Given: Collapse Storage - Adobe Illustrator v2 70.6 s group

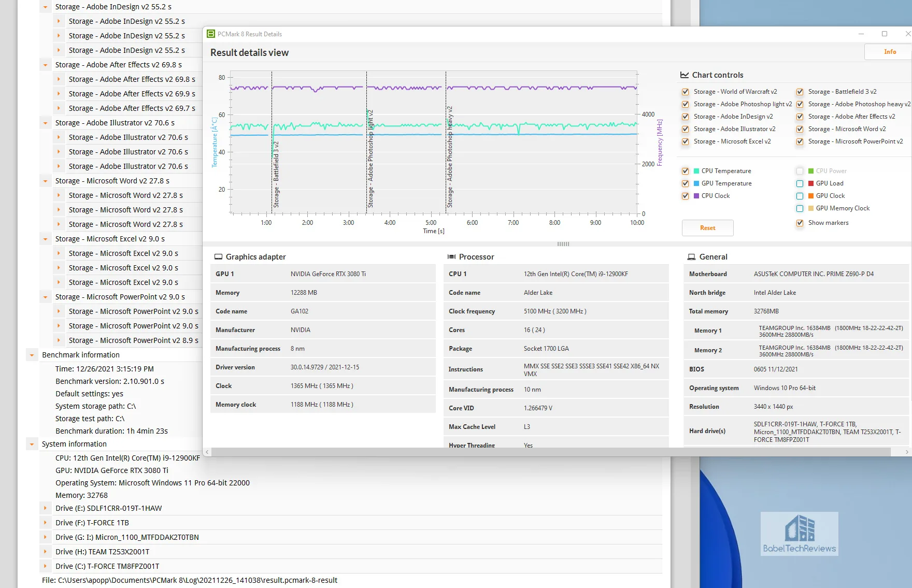Looking at the screenshot, I should point(45,123).
